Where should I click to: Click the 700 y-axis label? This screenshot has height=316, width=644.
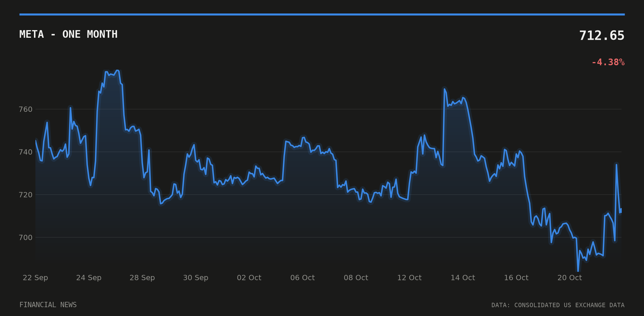tap(25, 238)
